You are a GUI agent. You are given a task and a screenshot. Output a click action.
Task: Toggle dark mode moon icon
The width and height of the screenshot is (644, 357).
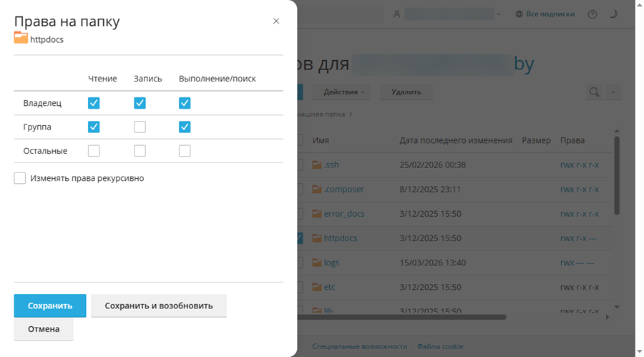[x=613, y=14]
